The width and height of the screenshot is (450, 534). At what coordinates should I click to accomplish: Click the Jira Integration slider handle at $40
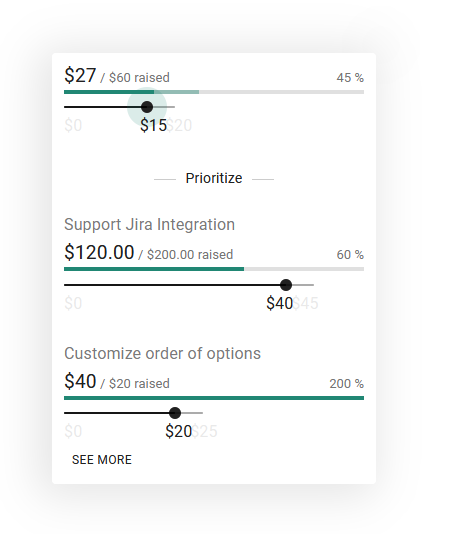coord(286,285)
